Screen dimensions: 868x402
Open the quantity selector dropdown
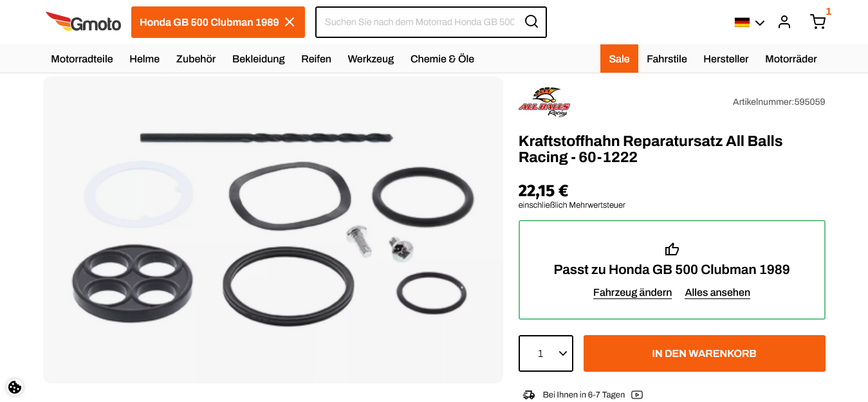point(546,353)
